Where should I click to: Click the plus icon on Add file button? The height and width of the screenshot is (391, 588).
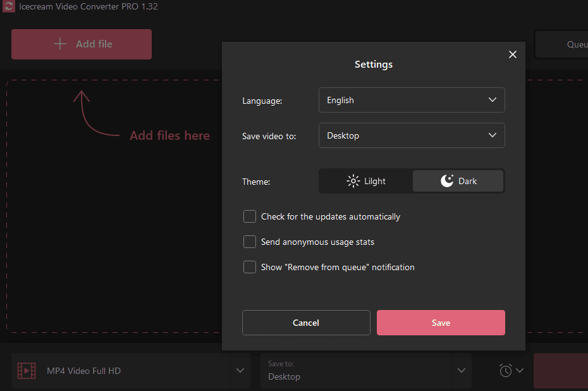59,44
